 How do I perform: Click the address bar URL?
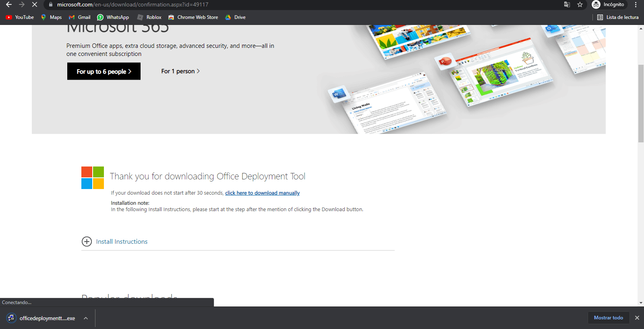tap(133, 4)
